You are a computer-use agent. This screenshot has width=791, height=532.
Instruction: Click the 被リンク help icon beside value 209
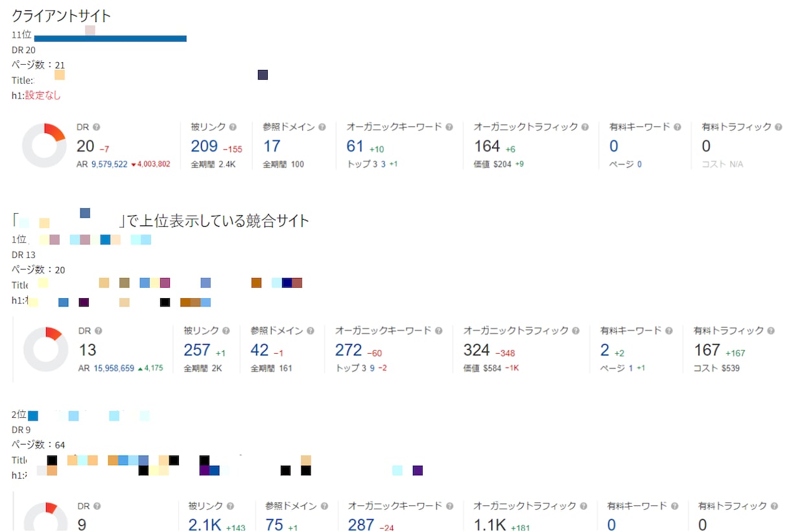233,128
